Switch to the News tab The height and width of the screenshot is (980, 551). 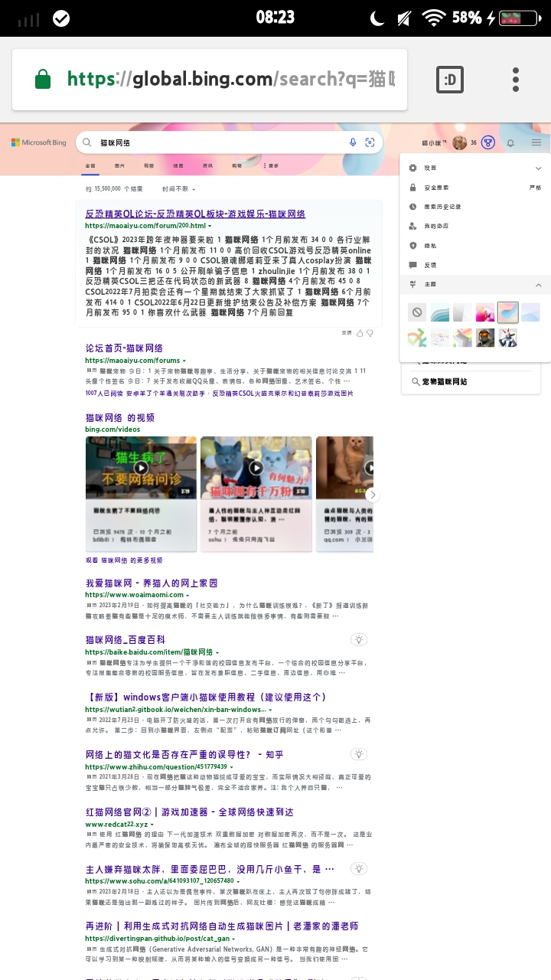(207, 165)
